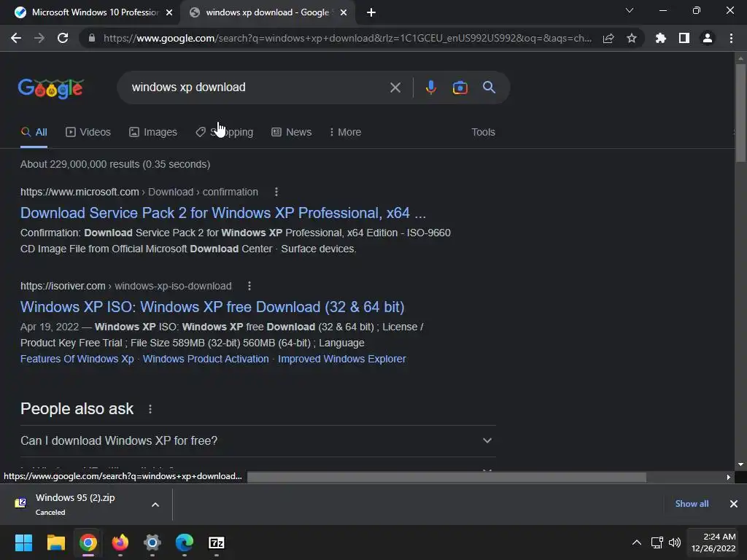Click the vertical page scrollbar
The height and width of the screenshot is (560, 747).
pyautogui.click(x=740, y=114)
